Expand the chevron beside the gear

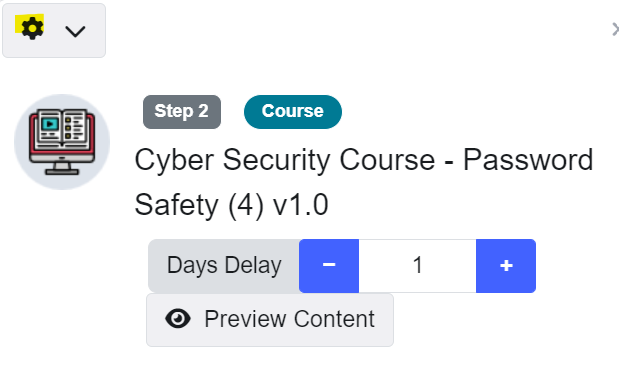click(75, 31)
